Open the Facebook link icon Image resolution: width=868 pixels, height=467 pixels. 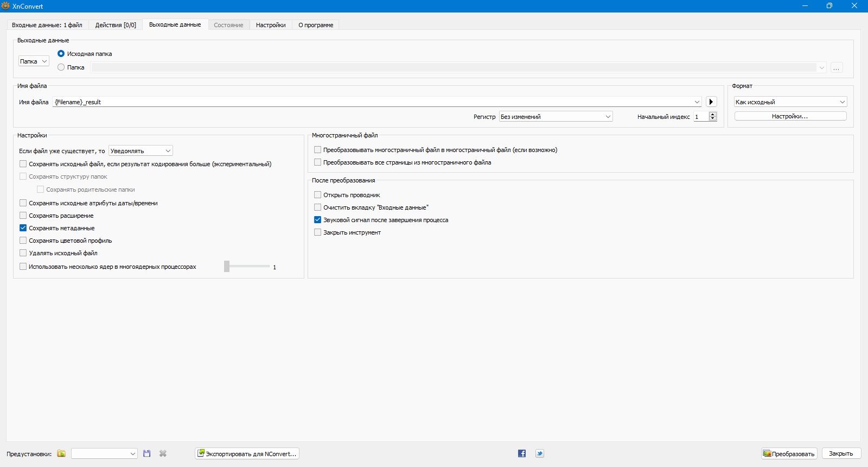[x=522, y=453]
